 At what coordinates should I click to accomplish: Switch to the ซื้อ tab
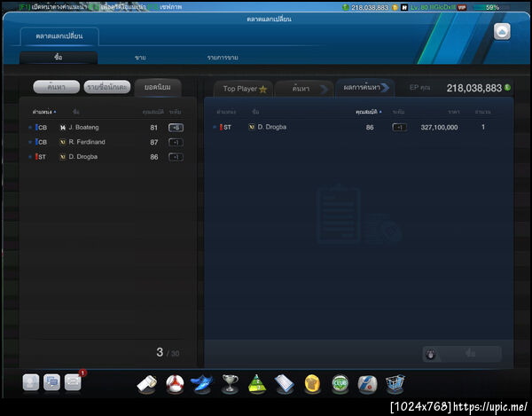(x=59, y=58)
